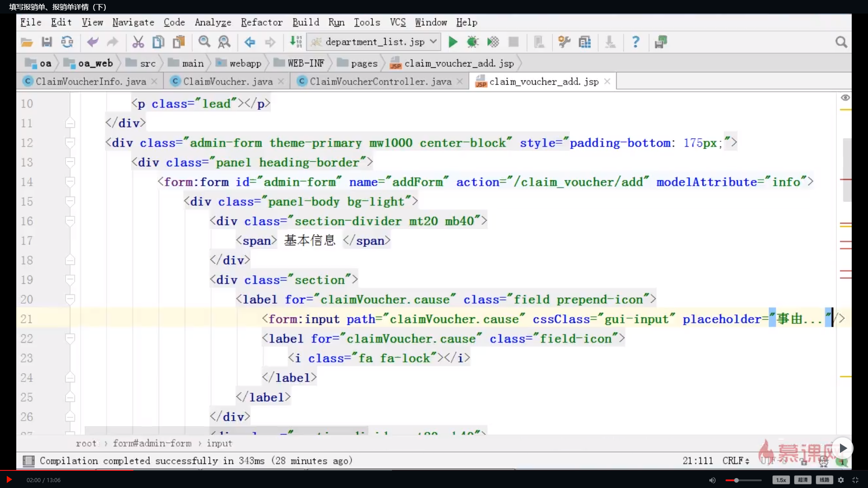This screenshot has width=868, height=488.
Task: Stop the running process with stop icon
Action: 514,42
